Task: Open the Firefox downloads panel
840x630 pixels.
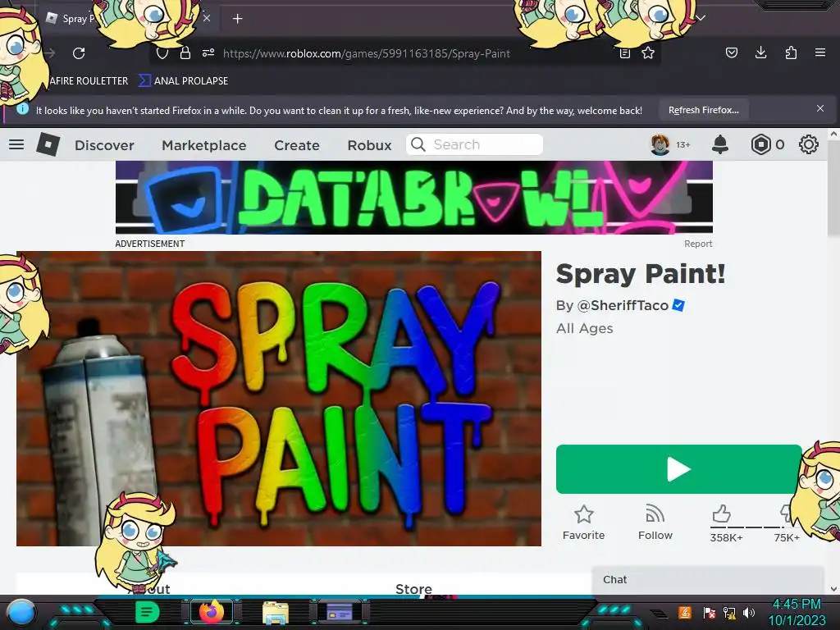Action: 760,52
